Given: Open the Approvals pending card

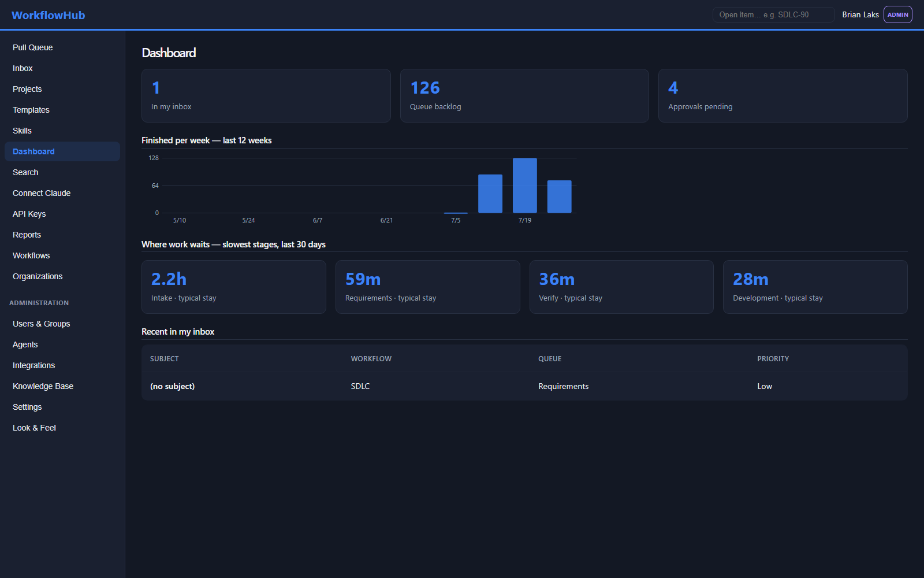Looking at the screenshot, I should click(783, 96).
